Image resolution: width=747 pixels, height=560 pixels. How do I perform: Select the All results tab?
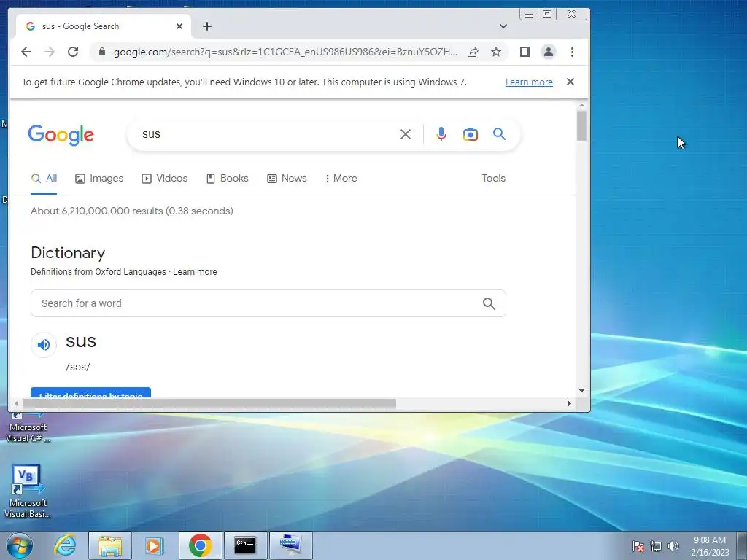(44, 179)
